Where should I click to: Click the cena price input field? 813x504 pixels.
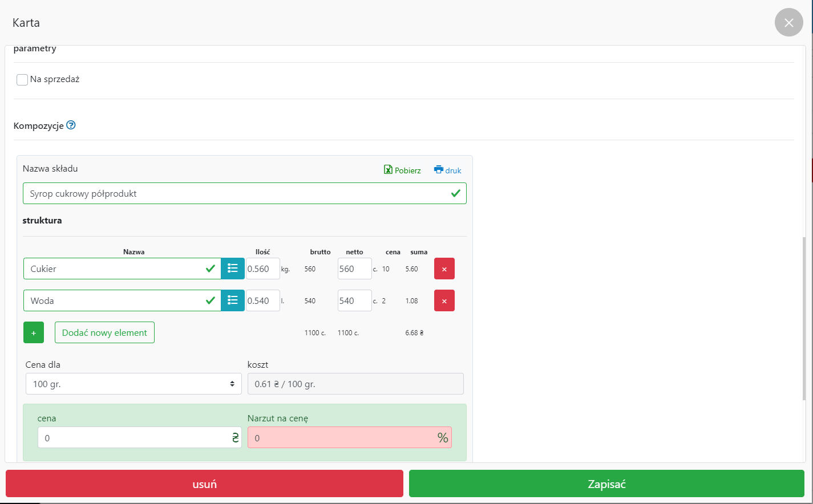(x=134, y=438)
